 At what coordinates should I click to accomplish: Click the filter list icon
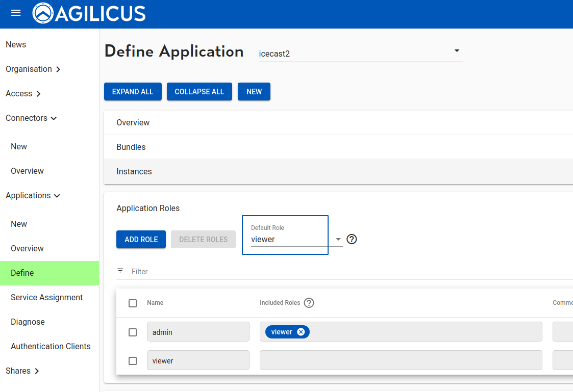pos(120,271)
